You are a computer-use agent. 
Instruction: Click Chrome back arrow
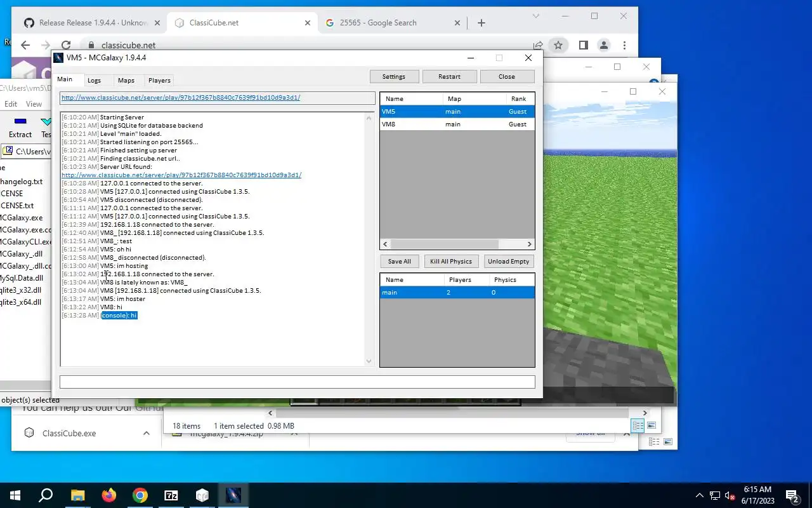(x=25, y=45)
